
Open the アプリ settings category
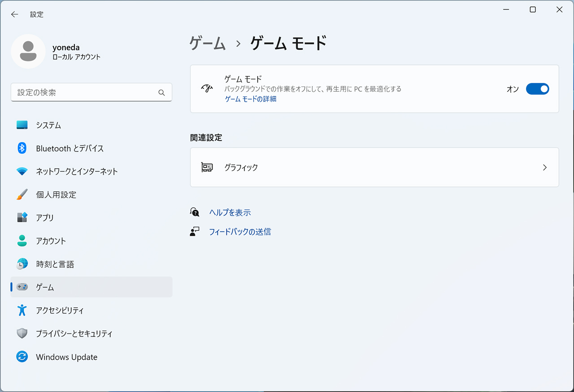click(x=45, y=218)
